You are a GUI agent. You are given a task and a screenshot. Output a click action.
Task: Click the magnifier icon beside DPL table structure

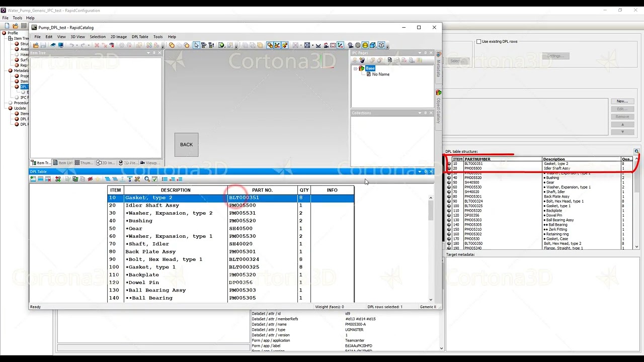pos(636,151)
